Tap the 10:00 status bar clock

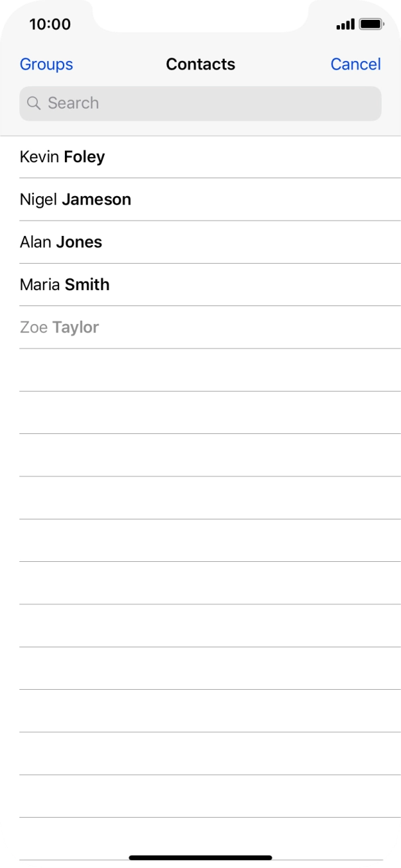coord(50,25)
